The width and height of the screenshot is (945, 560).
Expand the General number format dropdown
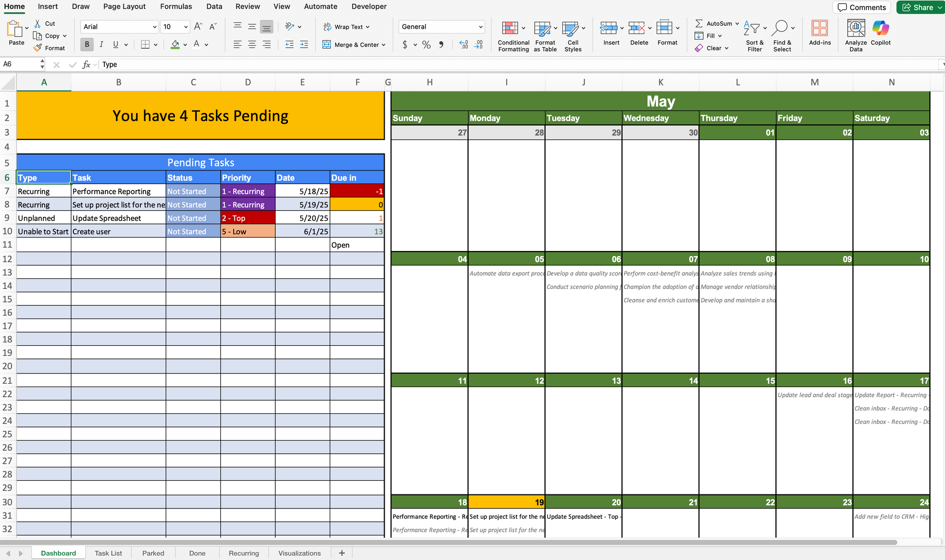click(480, 27)
